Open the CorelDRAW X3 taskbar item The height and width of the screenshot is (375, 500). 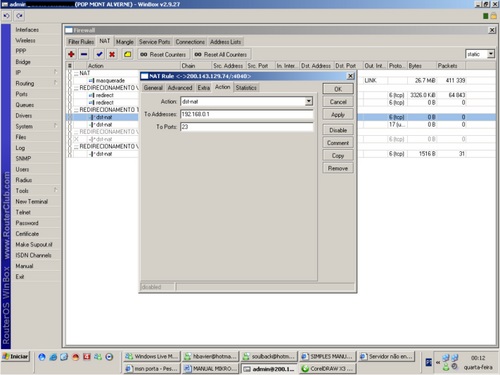click(x=328, y=368)
